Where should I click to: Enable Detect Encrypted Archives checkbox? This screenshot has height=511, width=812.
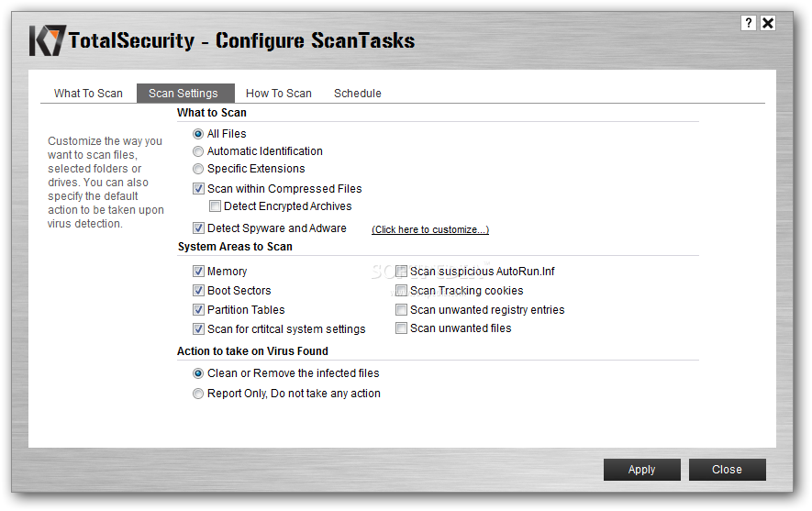pos(215,206)
